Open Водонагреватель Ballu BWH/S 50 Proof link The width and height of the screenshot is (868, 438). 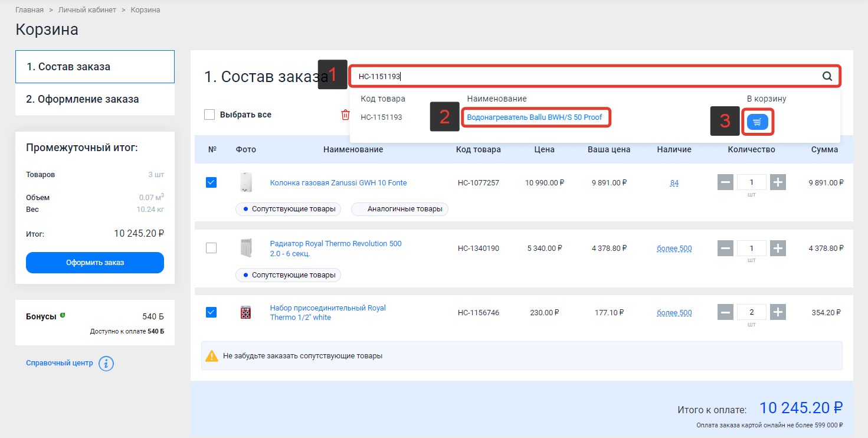coord(535,117)
